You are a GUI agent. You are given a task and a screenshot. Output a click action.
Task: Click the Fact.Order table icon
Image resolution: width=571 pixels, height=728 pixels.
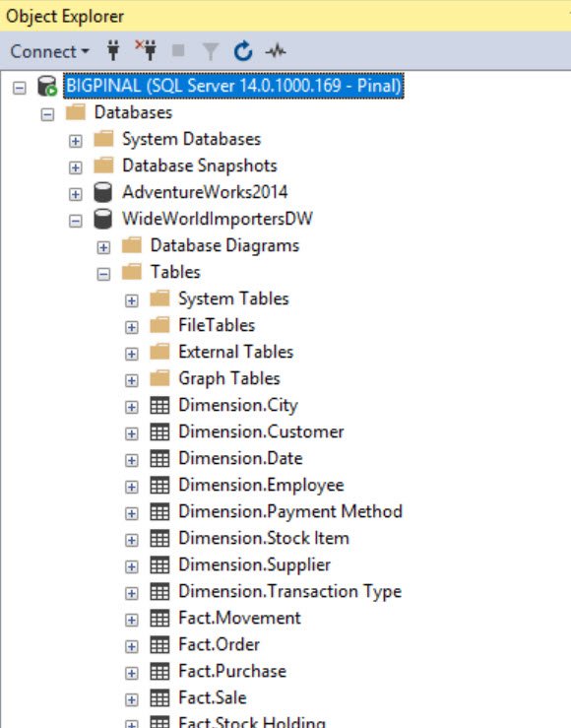pyautogui.click(x=160, y=645)
